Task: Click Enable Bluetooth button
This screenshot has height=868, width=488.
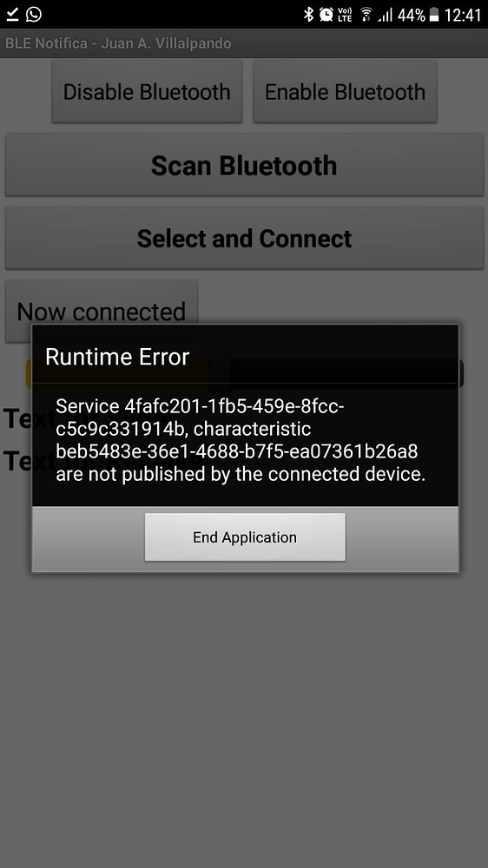Action: 345,91
